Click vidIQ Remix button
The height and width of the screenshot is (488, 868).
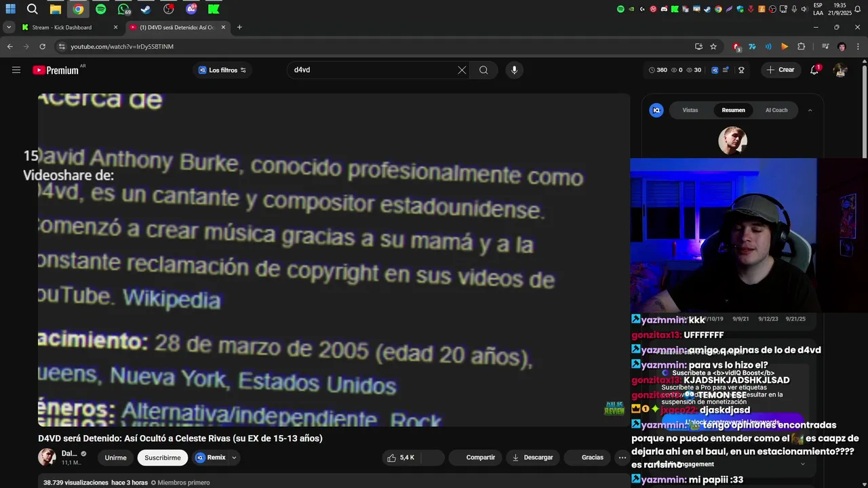coord(210,457)
